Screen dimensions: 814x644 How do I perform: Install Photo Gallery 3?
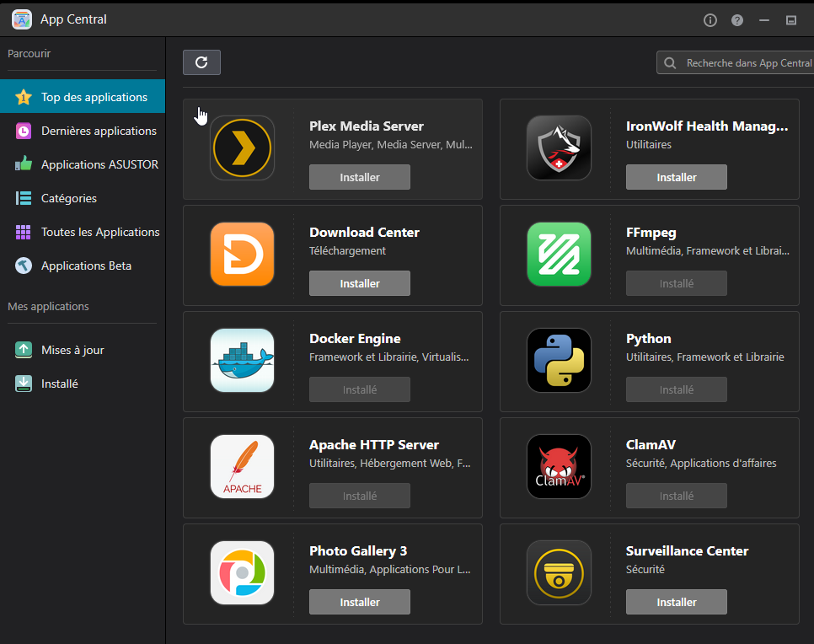pos(360,602)
